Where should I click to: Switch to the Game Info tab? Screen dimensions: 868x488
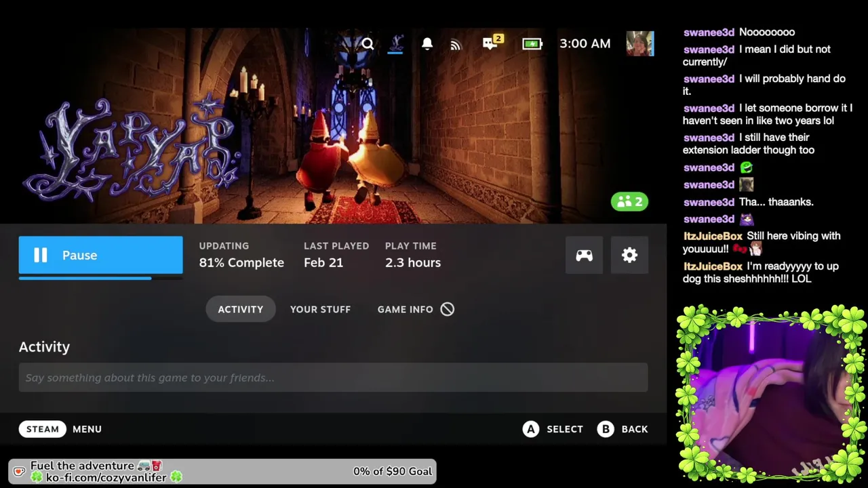pos(405,309)
